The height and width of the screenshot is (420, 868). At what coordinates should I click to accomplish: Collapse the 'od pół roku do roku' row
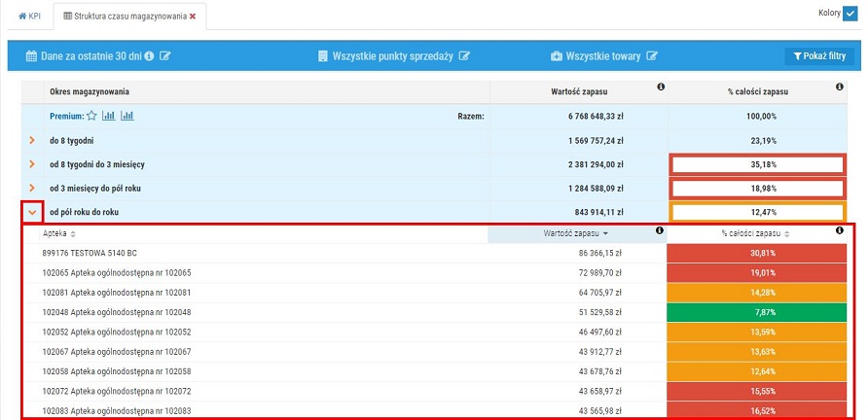tap(32, 212)
